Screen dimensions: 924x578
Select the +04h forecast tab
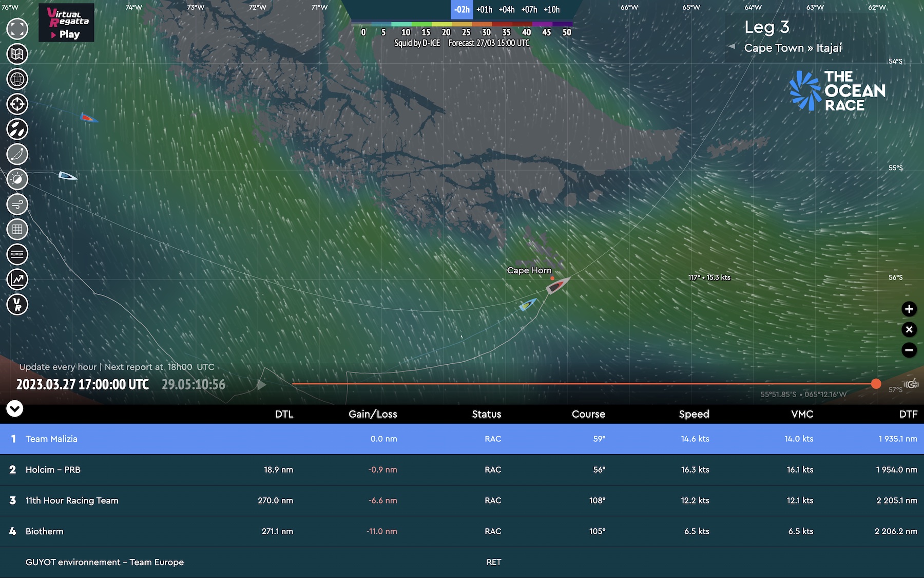tap(507, 10)
